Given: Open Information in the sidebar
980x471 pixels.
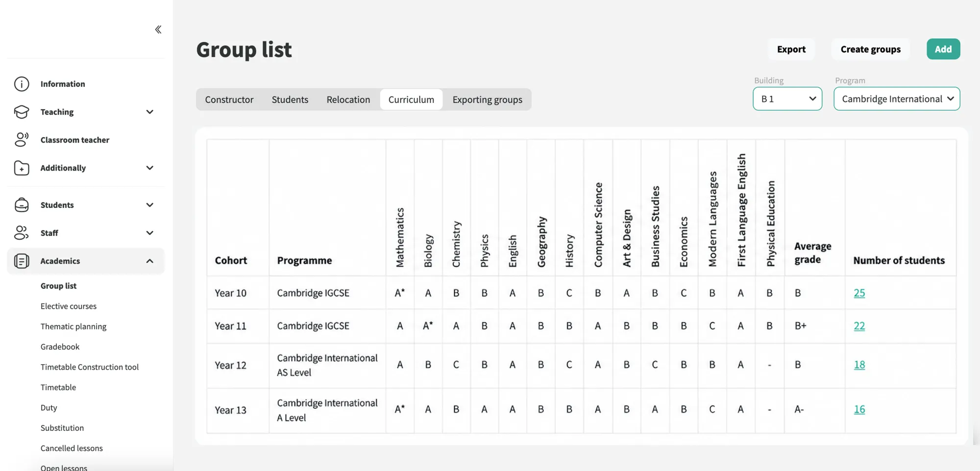Looking at the screenshot, I should pos(63,84).
